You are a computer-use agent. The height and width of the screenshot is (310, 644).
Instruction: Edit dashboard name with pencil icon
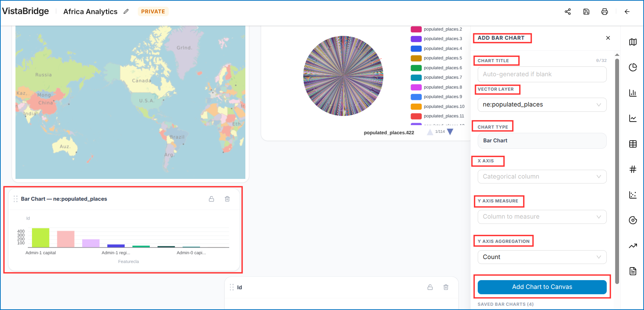click(126, 12)
